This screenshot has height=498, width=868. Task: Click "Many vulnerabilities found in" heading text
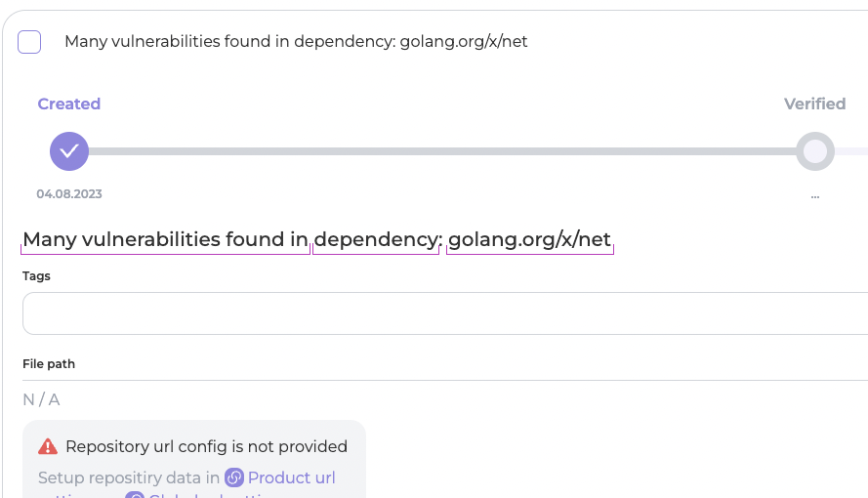tap(166, 239)
